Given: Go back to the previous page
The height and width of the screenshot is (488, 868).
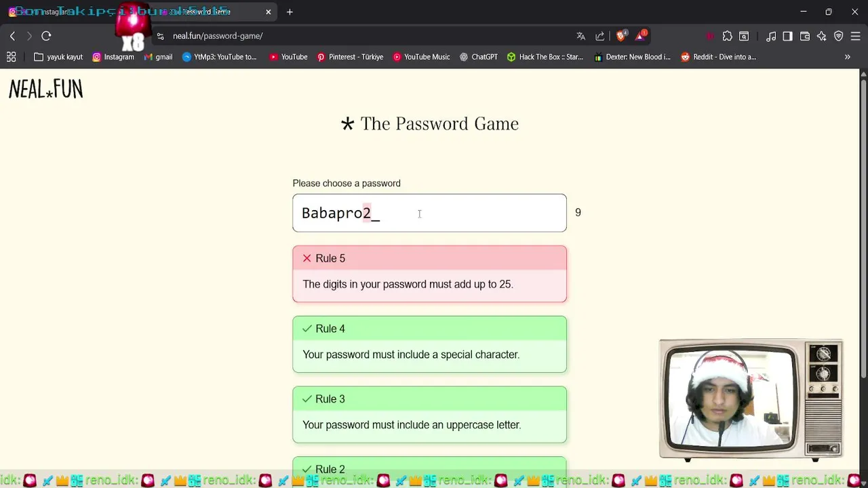Looking at the screenshot, I should pyautogui.click(x=12, y=36).
